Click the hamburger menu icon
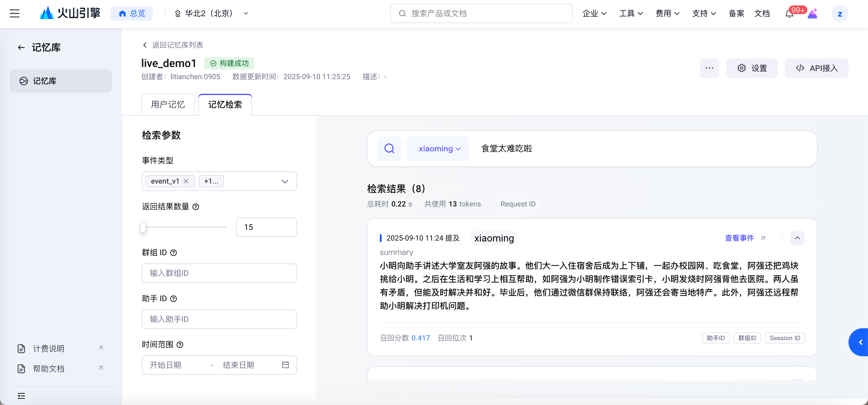 [x=15, y=13]
